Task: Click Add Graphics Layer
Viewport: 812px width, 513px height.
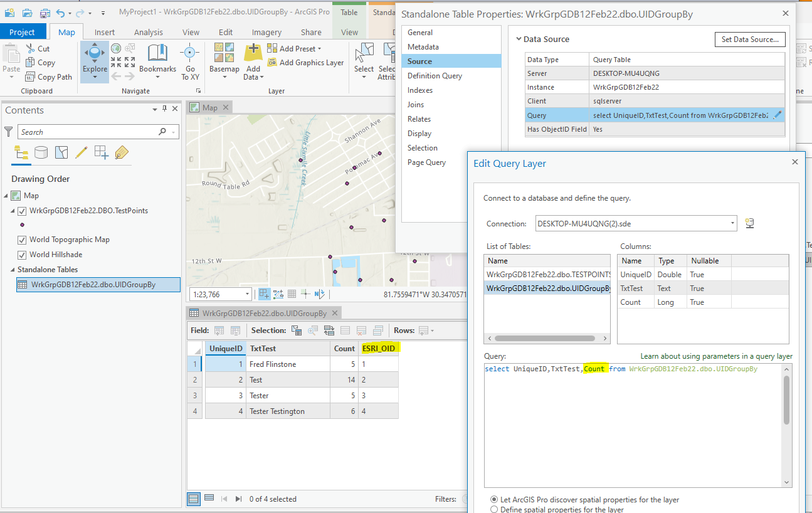Action: point(305,63)
